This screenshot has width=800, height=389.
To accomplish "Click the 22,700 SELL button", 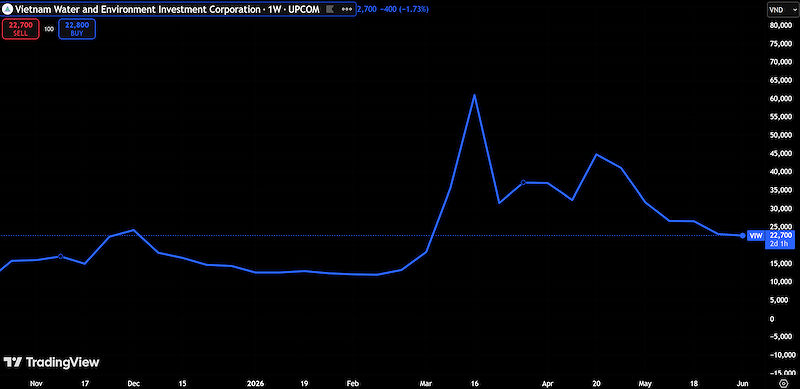I will click(x=20, y=29).
